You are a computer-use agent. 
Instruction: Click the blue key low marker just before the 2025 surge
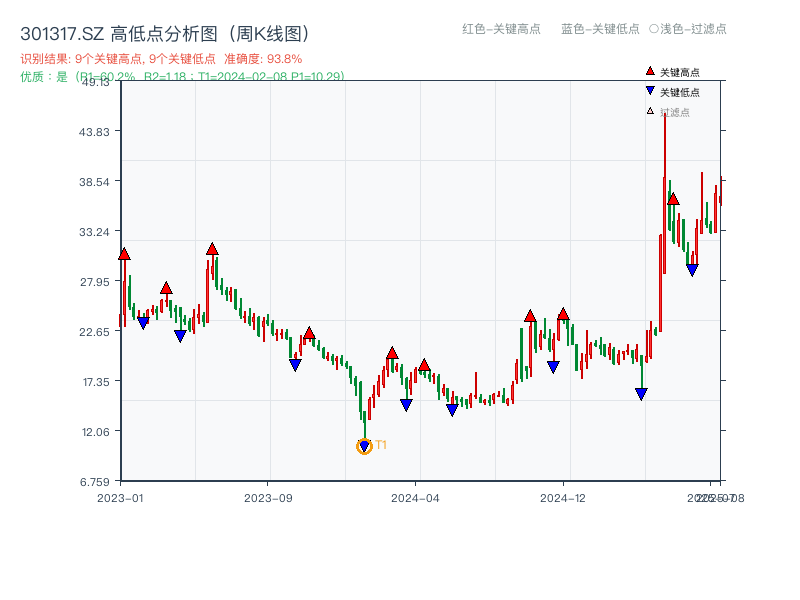coord(641,394)
